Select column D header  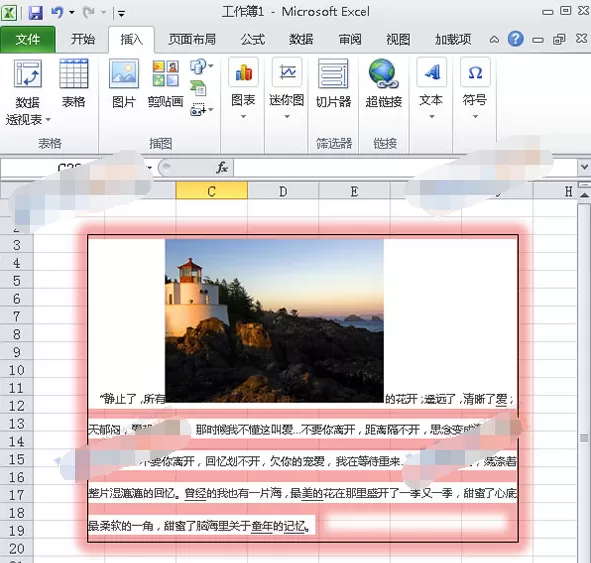[x=283, y=191]
